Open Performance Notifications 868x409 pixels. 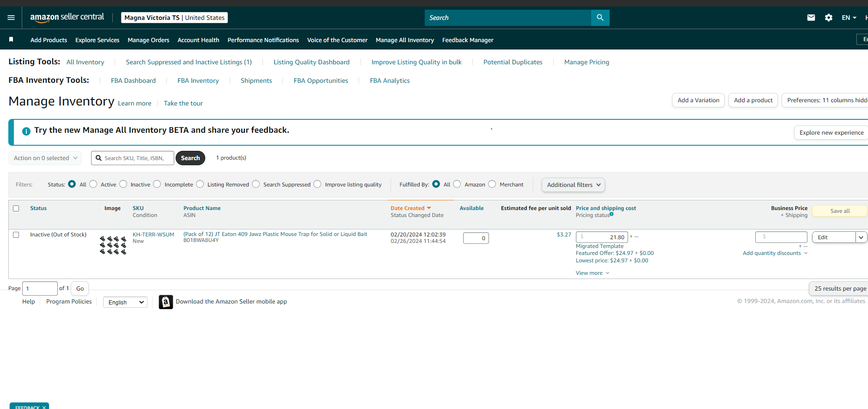[263, 40]
